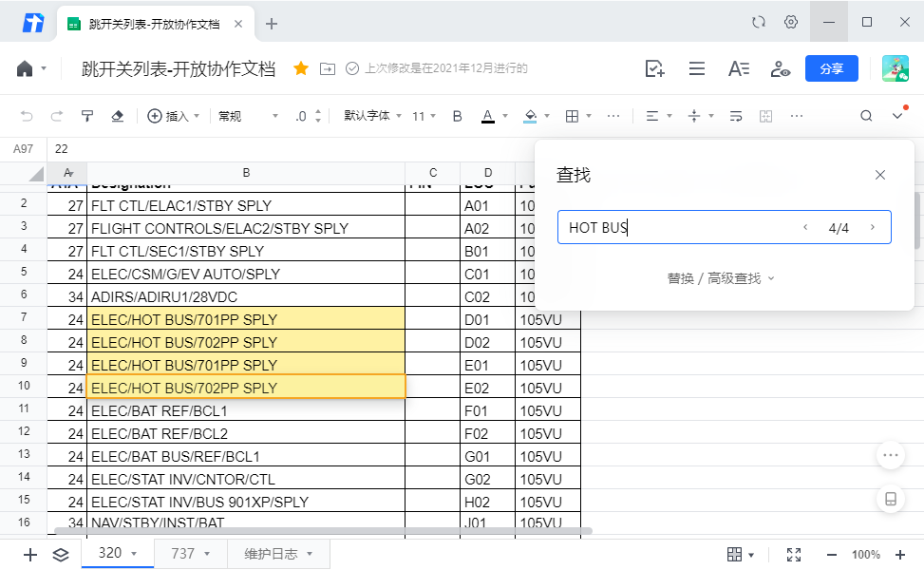
Task: Redo the last action
Action: point(57,116)
